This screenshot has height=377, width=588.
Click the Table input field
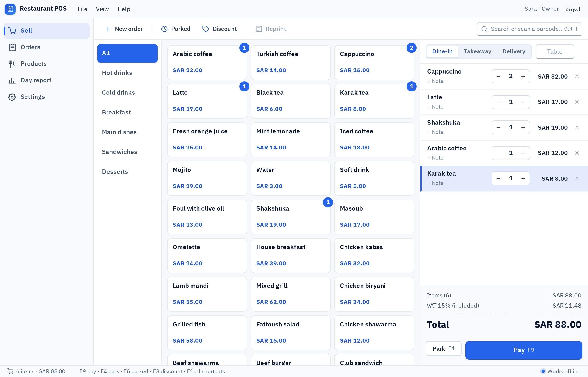click(x=554, y=51)
